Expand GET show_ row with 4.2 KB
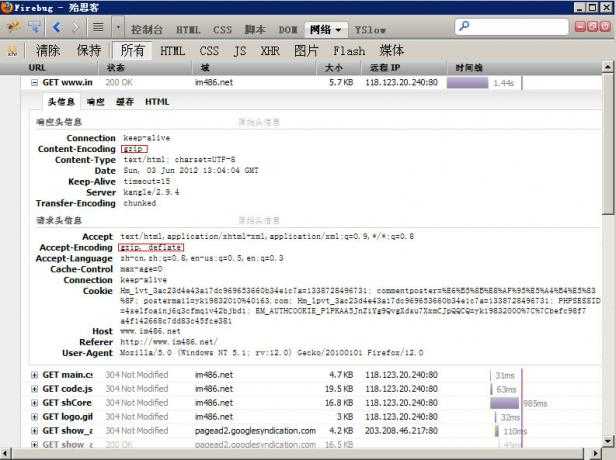The width and height of the screenshot is (616, 460). (35, 431)
